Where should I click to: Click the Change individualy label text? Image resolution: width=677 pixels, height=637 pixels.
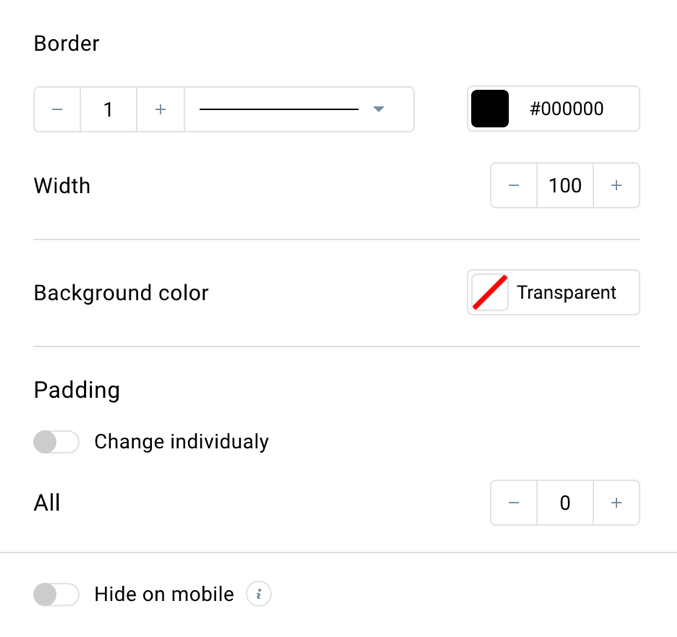point(181,442)
